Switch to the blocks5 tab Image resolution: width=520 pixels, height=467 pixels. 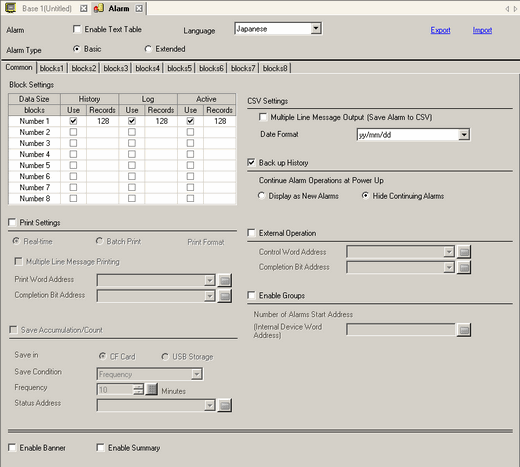pos(179,68)
